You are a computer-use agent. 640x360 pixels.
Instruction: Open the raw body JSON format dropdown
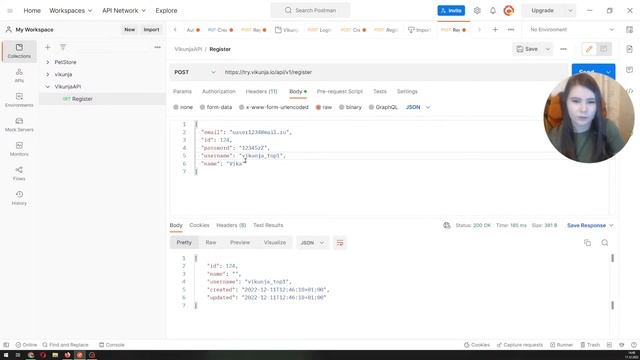click(x=418, y=107)
